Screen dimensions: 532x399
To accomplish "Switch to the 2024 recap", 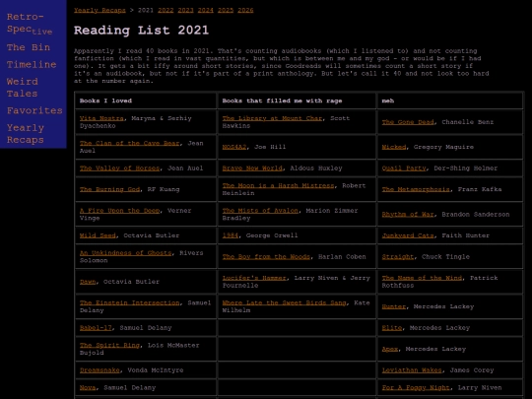I will 206,10.
